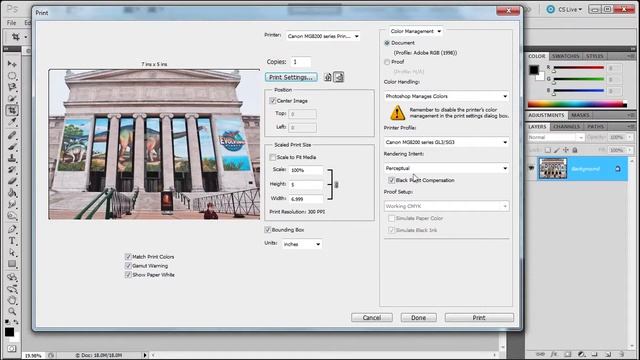Open the layer Opacity dropdown arrow
Screen dimensions: 640x360
coord(629,137)
